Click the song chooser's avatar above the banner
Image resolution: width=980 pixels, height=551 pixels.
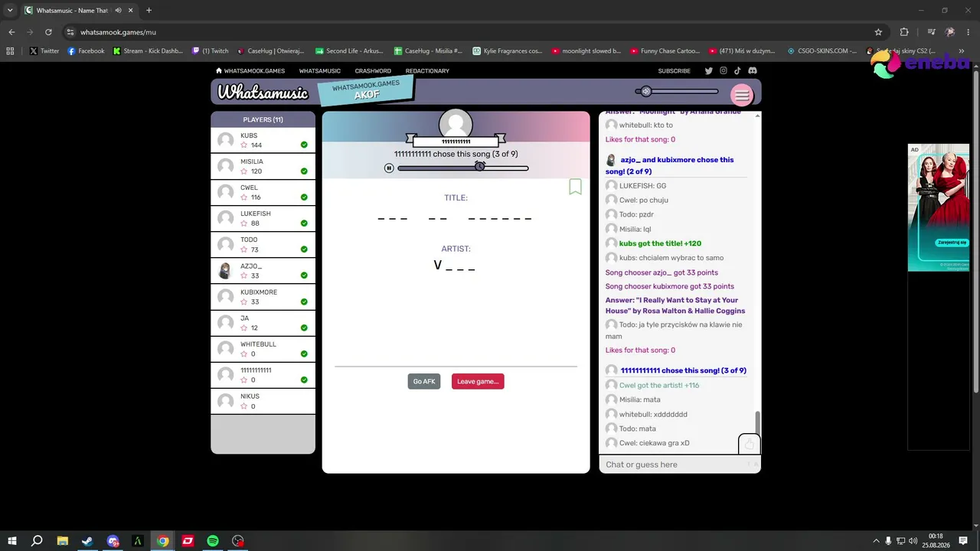(x=456, y=123)
